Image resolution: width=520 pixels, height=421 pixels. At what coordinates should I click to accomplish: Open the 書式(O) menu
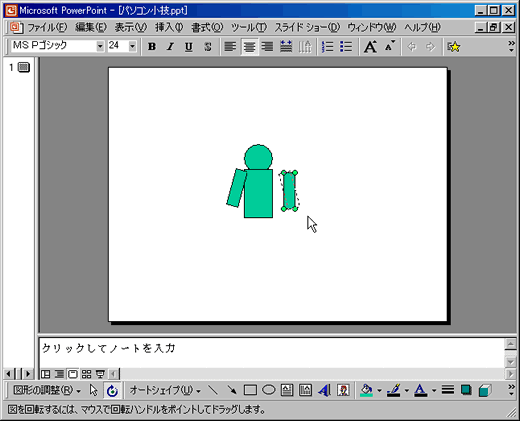pos(207,27)
